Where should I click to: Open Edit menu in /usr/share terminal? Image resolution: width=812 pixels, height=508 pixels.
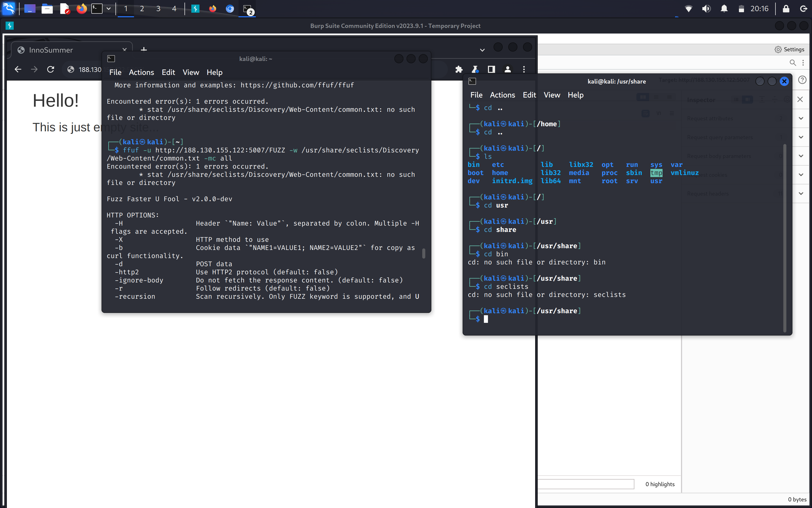pos(530,95)
